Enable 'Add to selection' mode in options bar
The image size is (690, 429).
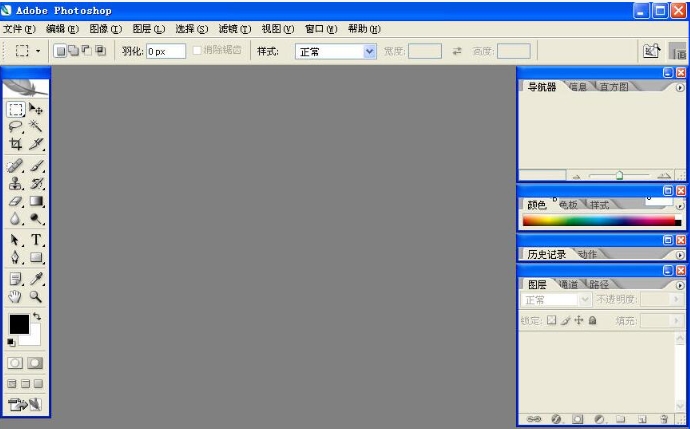click(x=73, y=50)
